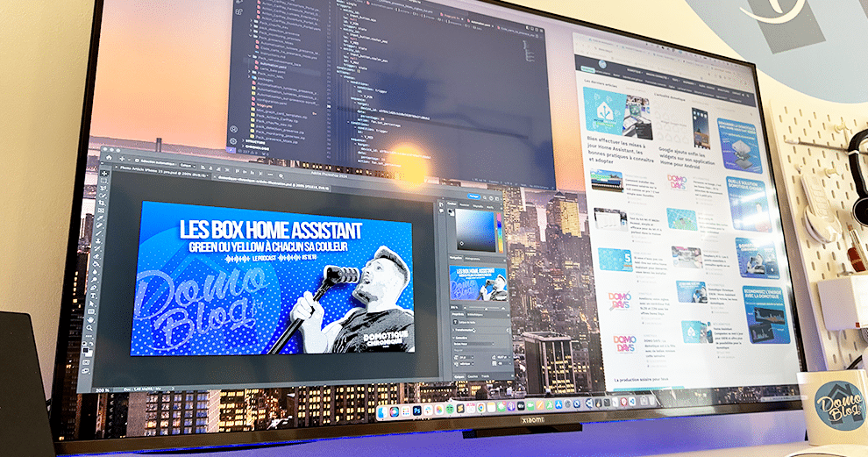Open Apple TV from the Dock
Image resolution: width=868 pixels, height=457 pixels.
pyautogui.click(x=521, y=406)
